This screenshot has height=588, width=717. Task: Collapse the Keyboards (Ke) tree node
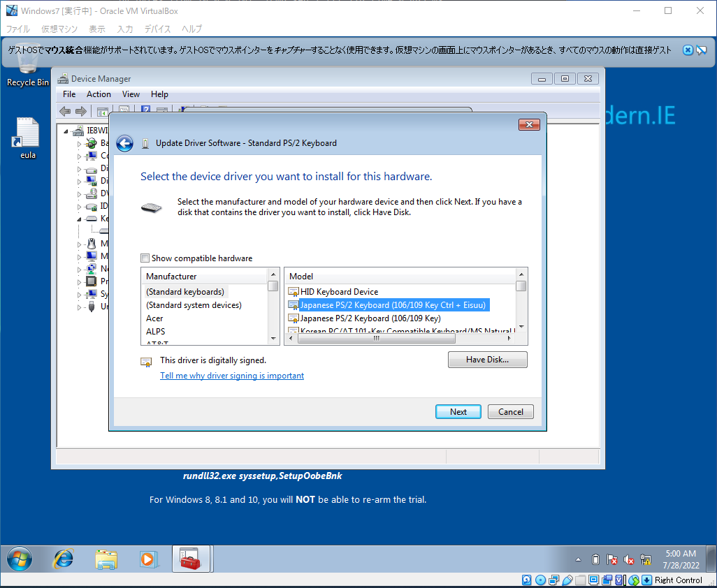79,219
